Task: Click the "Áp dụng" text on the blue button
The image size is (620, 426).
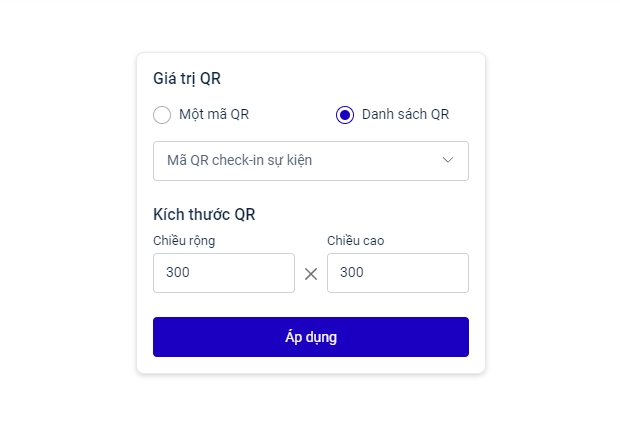Action: pyautogui.click(x=310, y=337)
